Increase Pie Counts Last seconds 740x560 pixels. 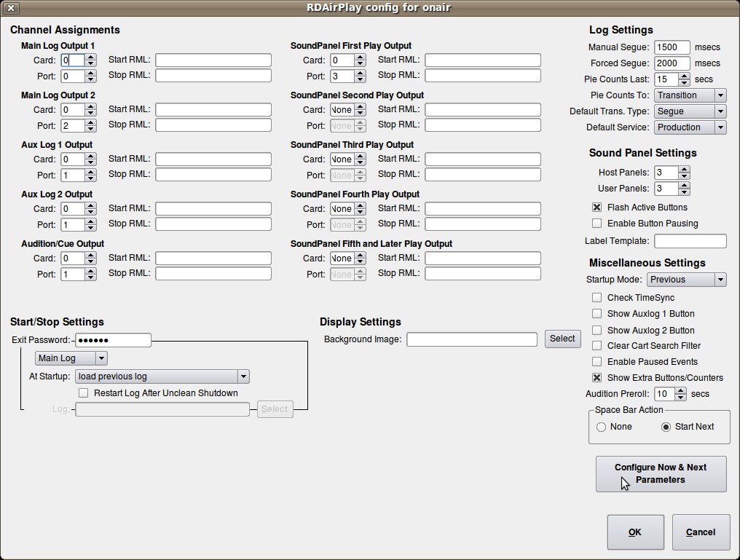tap(684, 76)
